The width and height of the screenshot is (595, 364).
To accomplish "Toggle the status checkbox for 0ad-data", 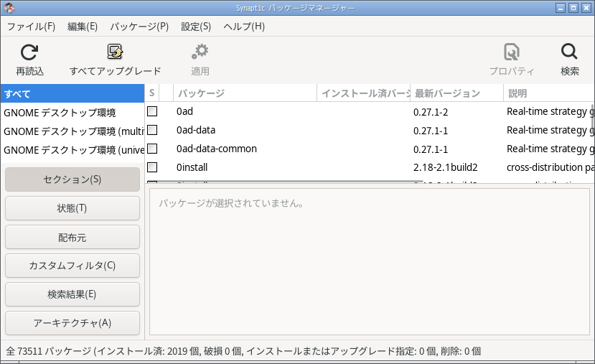I will (152, 131).
